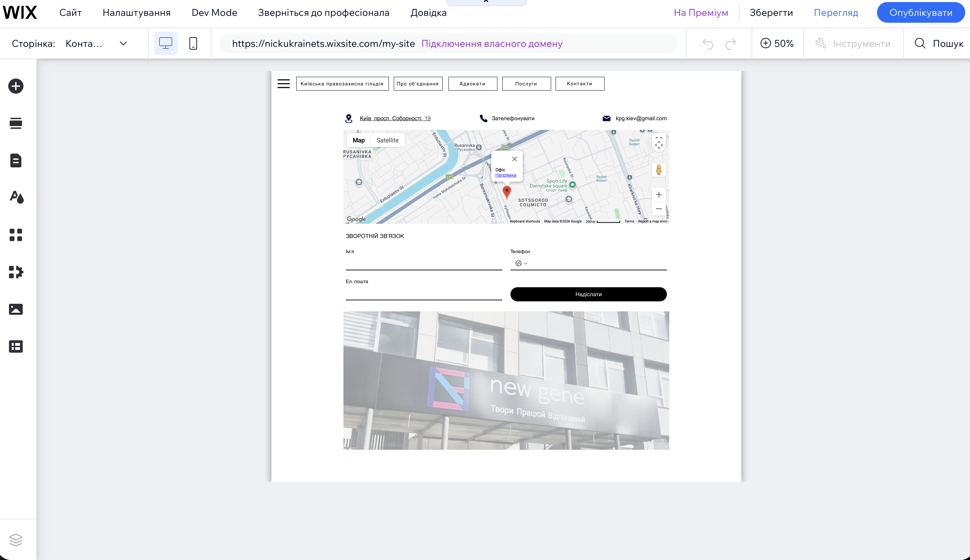Click the Зателефонувати text
This screenshot has height=560, width=970.
(513, 118)
